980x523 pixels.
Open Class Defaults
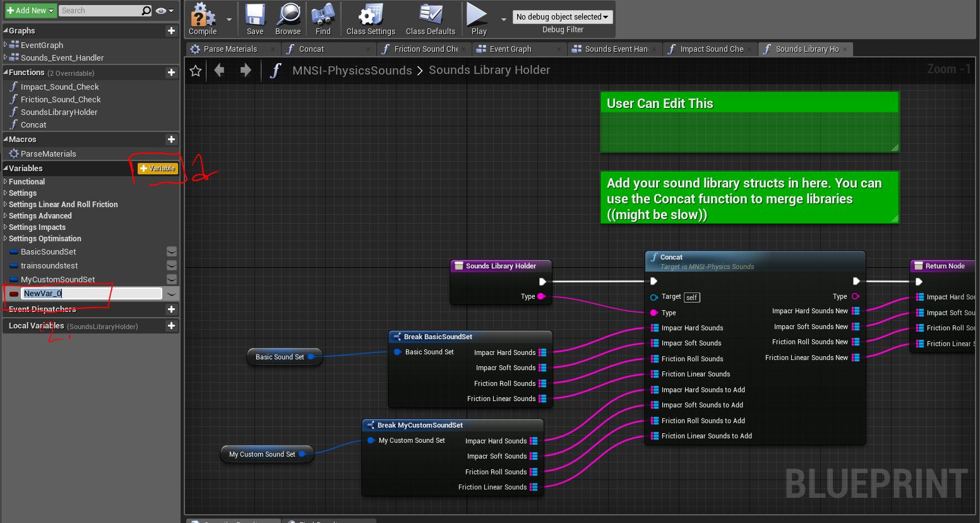point(430,18)
